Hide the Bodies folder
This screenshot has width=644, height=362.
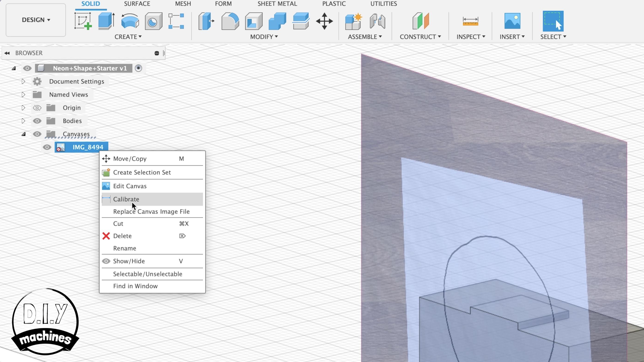tap(37, 121)
